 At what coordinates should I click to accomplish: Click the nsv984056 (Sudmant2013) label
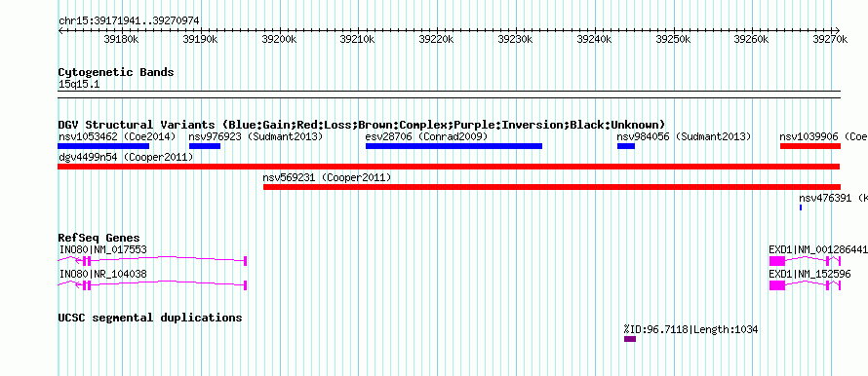[685, 136]
